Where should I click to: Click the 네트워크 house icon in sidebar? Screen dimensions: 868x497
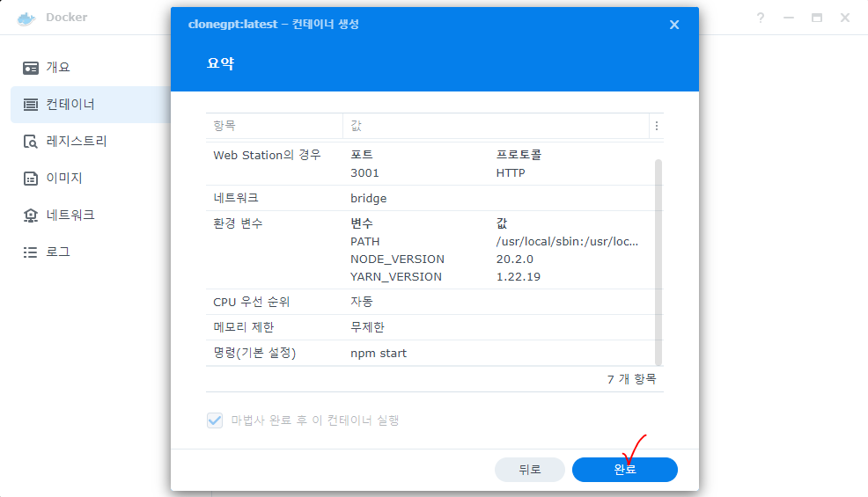[x=31, y=216]
